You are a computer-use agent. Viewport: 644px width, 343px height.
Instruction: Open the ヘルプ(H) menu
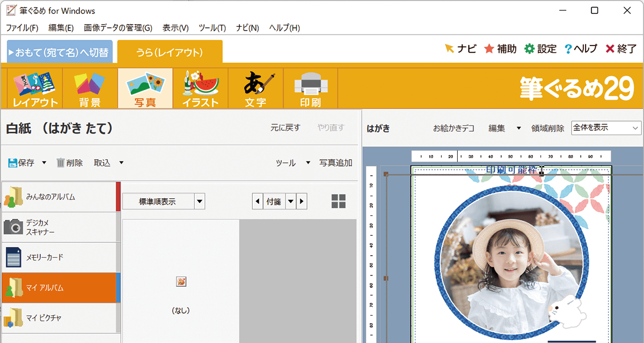[x=284, y=28]
